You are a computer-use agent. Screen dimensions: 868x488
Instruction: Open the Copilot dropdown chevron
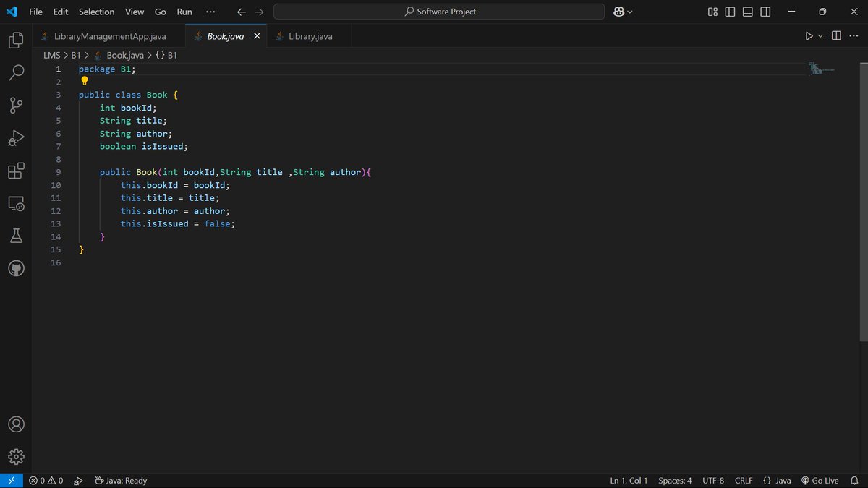pos(630,12)
